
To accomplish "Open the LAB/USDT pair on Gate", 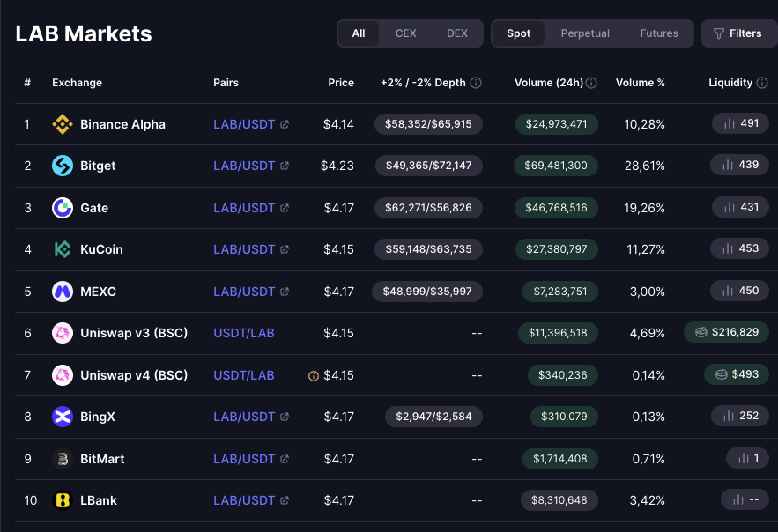I will coord(244,208).
